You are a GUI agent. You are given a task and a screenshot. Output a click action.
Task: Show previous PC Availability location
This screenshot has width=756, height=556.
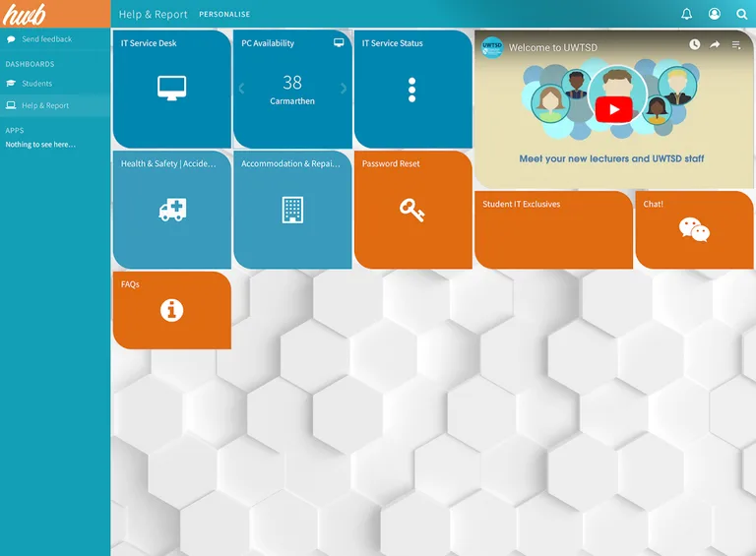(x=241, y=89)
